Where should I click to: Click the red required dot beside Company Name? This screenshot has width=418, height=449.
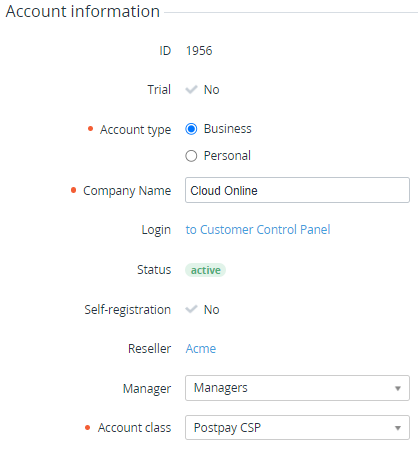coord(74,190)
